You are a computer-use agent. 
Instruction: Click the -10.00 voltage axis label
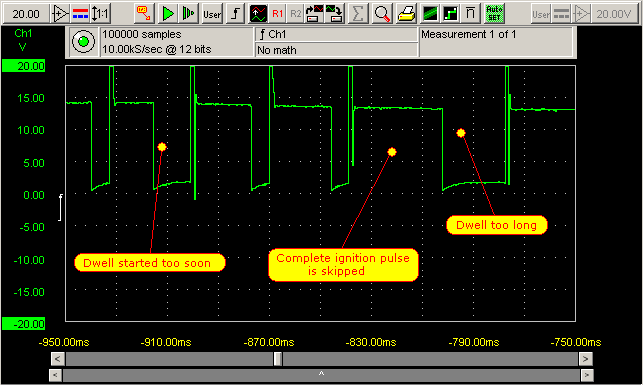coord(29,260)
